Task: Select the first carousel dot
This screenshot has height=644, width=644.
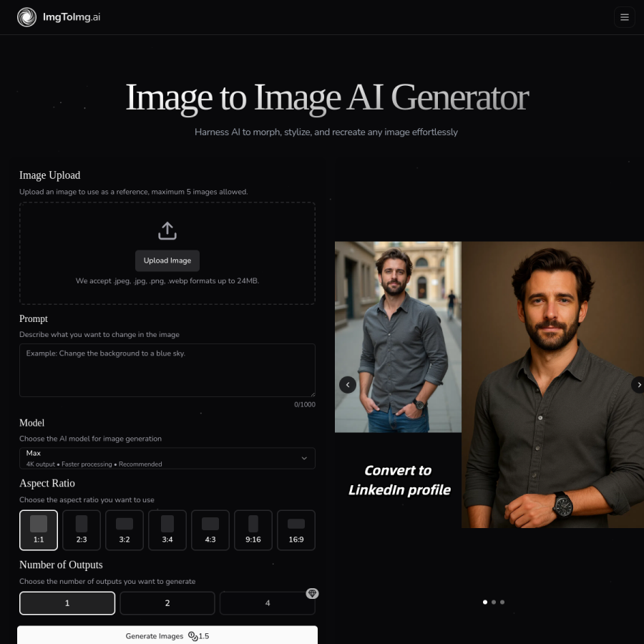Action: pyautogui.click(x=485, y=602)
